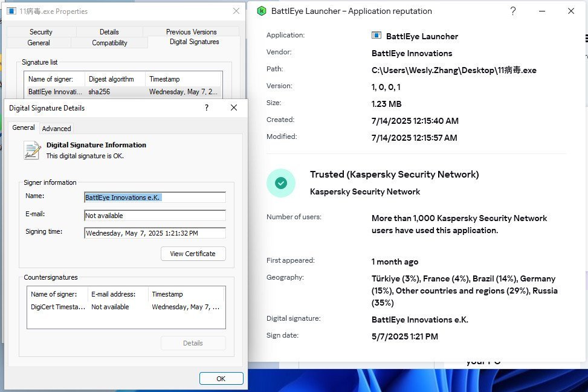Image resolution: width=588 pixels, height=392 pixels.
Task: Click countersignature Name of signer column header
Action: (57, 294)
